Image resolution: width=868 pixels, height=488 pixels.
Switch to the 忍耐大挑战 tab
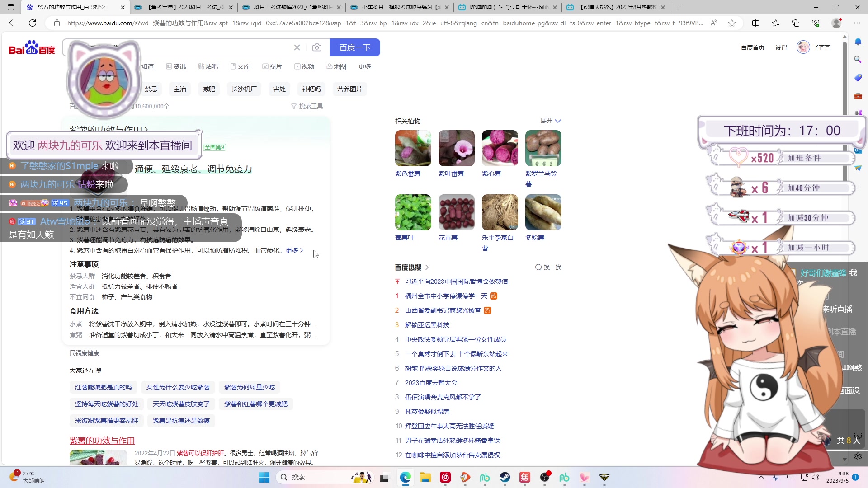pyautogui.click(x=615, y=7)
